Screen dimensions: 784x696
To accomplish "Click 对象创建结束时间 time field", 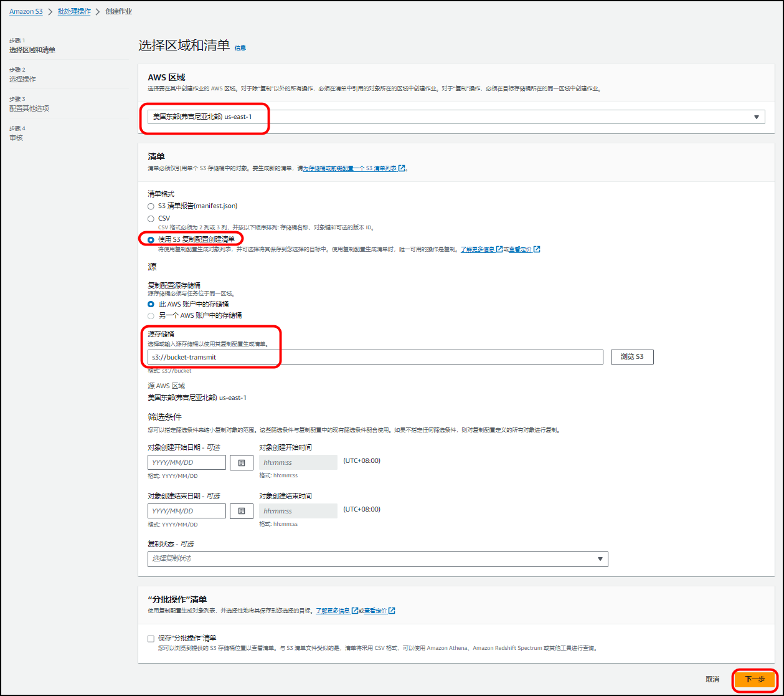I will pos(298,511).
